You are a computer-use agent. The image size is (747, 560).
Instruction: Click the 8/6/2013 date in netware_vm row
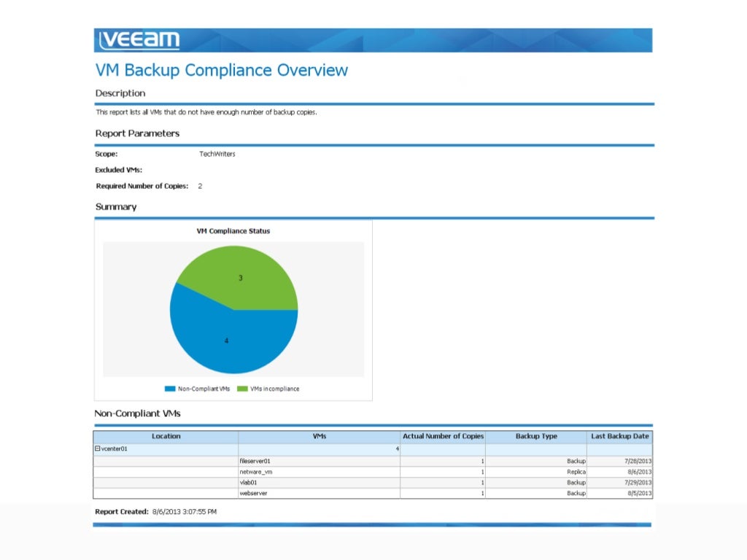(639, 472)
